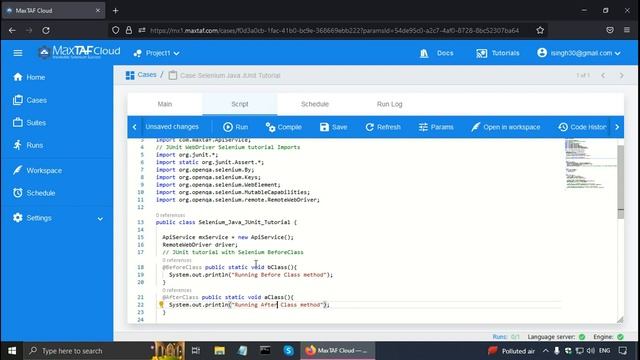The height and width of the screenshot is (360, 640).
Task: Click the Firefox MaxTAF Cloud taskbar button
Action: tap(337, 351)
